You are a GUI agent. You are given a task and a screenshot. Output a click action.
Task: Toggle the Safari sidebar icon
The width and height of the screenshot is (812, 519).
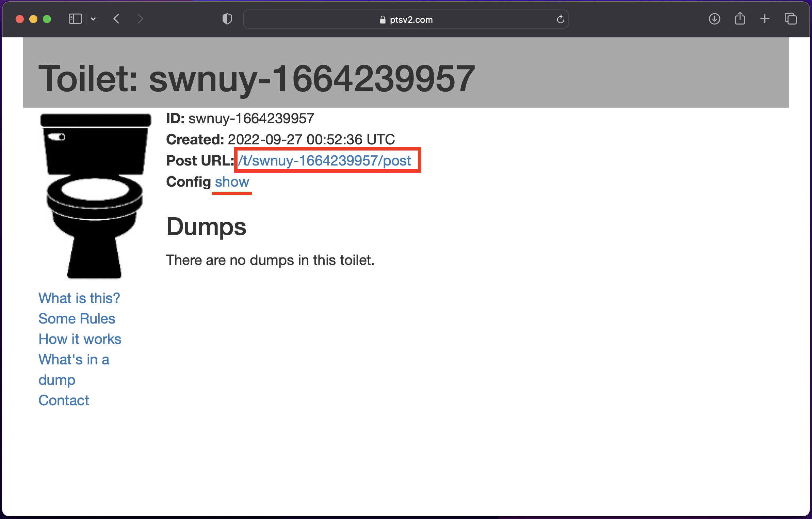(x=75, y=19)
